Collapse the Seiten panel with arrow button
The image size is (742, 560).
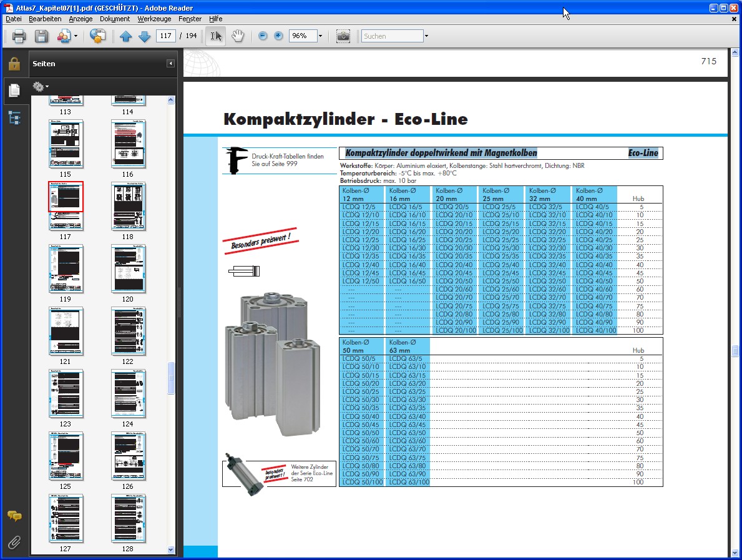point(170,64)
